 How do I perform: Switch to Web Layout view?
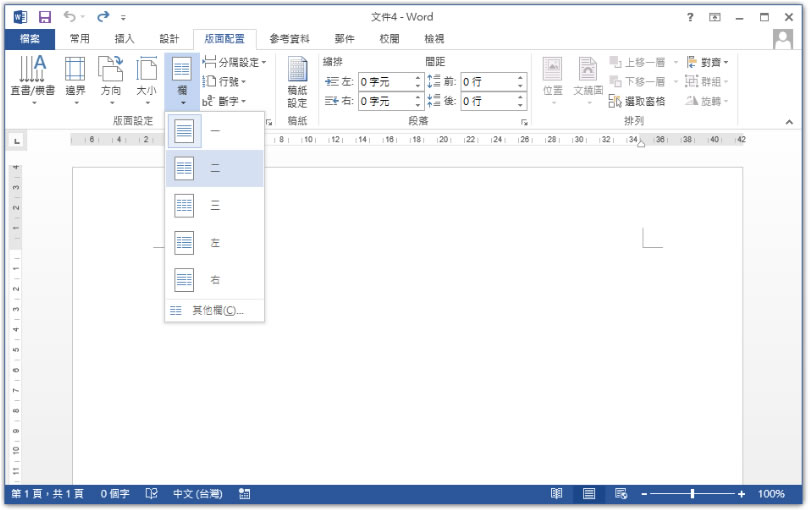point(621,494)
